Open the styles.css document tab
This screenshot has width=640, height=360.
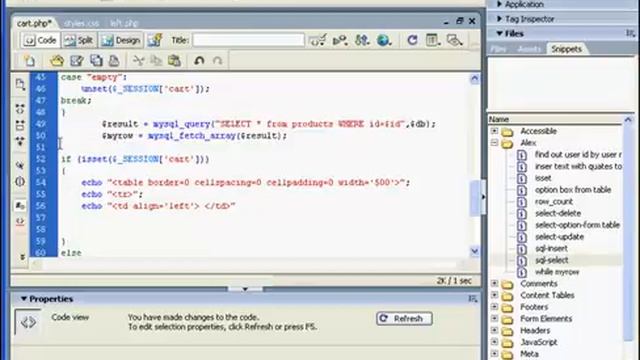click(81, 23)
